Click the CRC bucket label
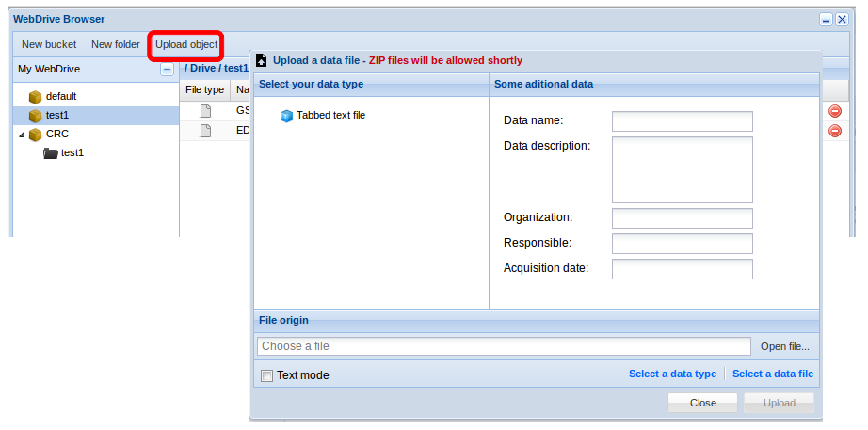Image resolution: width=868 pixels, height=430 pixels. tap(57, 134)
